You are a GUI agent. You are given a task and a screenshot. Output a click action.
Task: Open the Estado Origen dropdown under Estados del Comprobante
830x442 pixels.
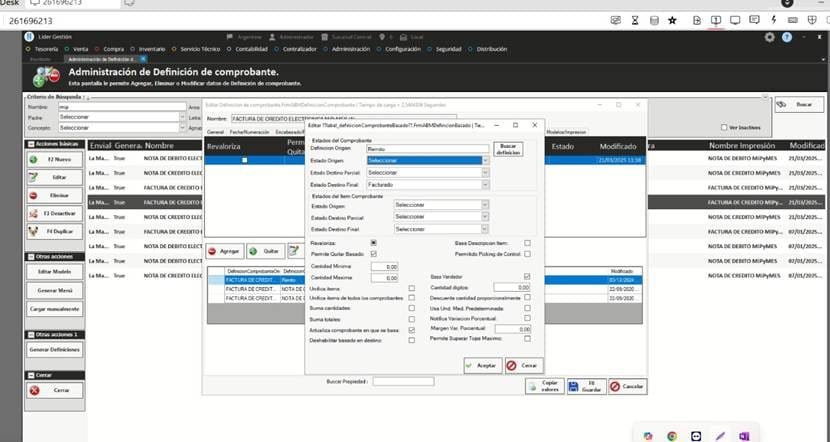click(x=428, y=160)
